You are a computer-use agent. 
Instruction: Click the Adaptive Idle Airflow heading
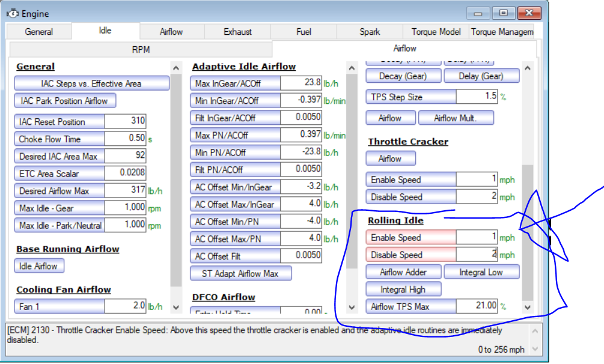coord(244,66)
